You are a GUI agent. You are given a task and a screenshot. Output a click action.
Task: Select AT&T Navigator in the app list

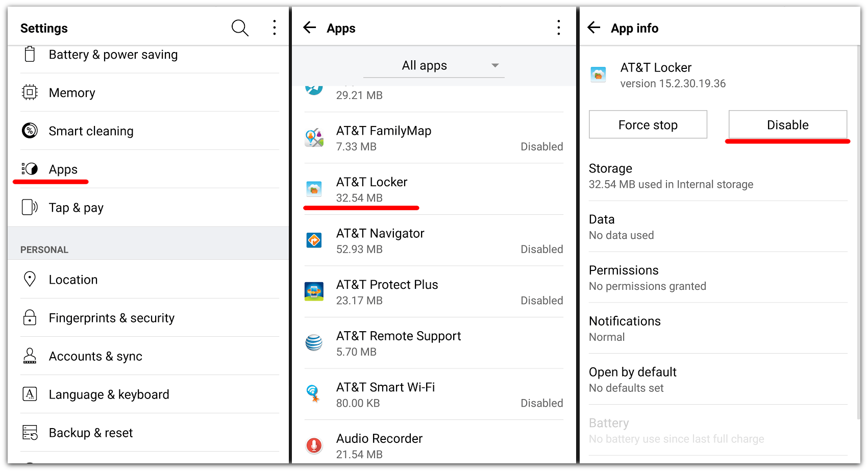[x=434, y=240]
